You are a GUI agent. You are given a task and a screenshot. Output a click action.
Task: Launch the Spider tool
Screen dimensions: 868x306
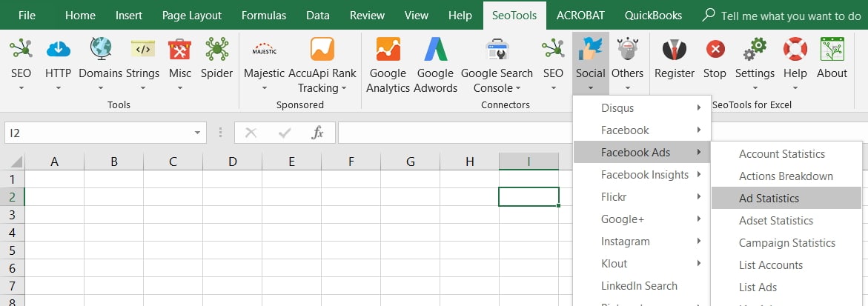click(x=217, y=49)
